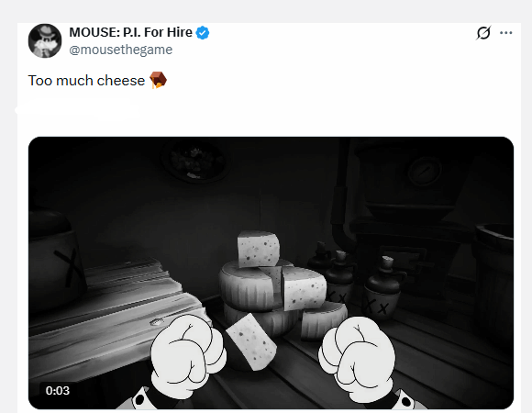Click the round wall plate in video
The height and width of the screenshot is (413, 532).
click(196, 161)
